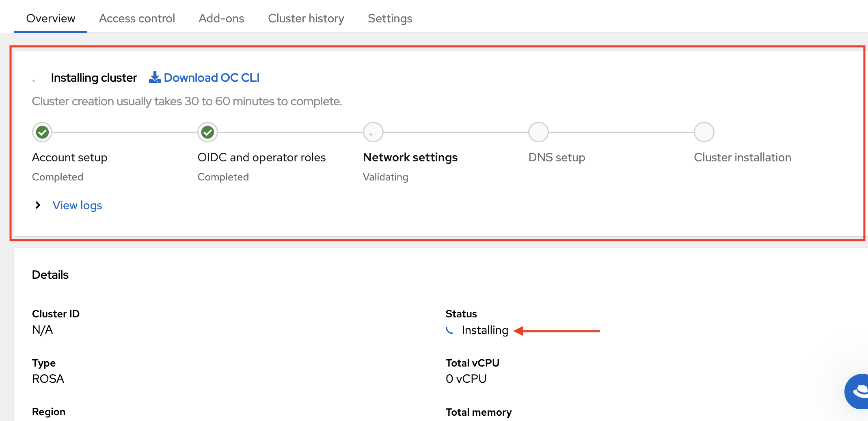Switch to the Access control tab
Viewport: 868px width, 421px height.
click(137, 18)
